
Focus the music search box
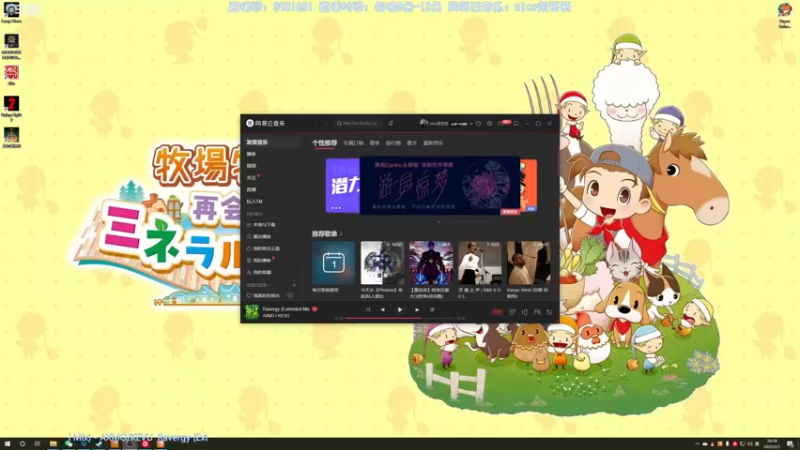(x=357, y=123)
